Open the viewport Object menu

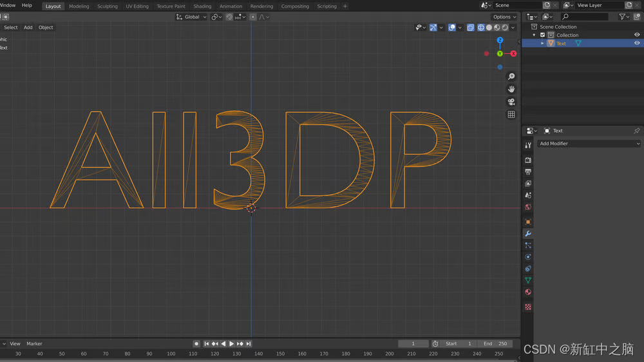pos(46,28)
